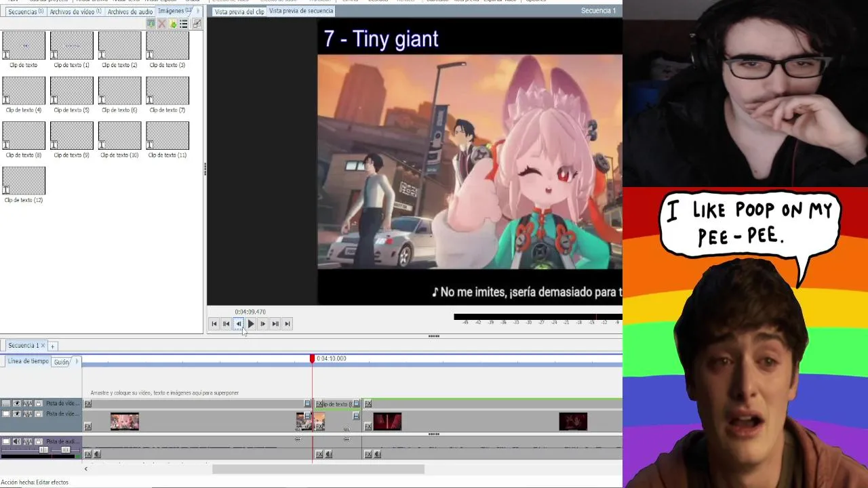Screen dimensions: 868x488
Task: Lock the audio track
Action: tap(39, 442)
